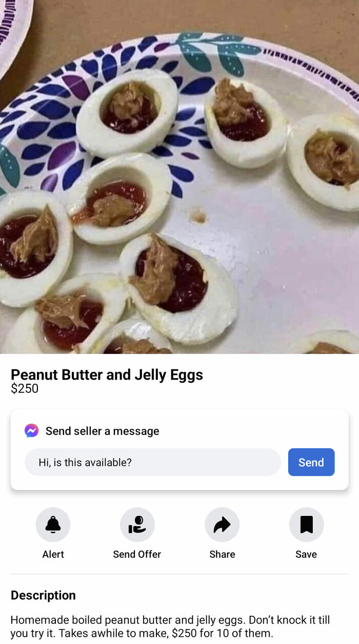
Task: Click the Description heading
Action: [x=43, y=595]
